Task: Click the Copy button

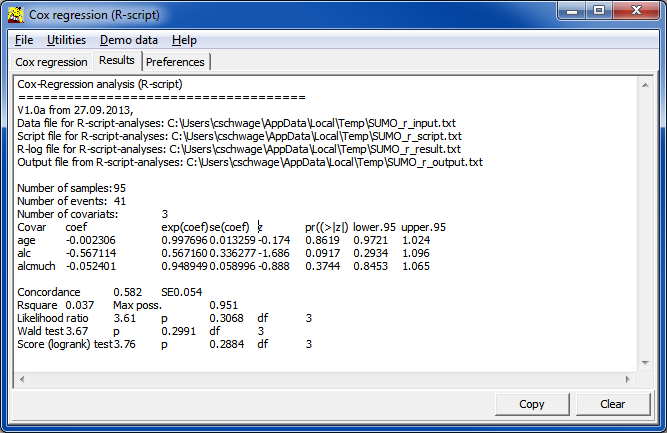Action: (532, 404)
